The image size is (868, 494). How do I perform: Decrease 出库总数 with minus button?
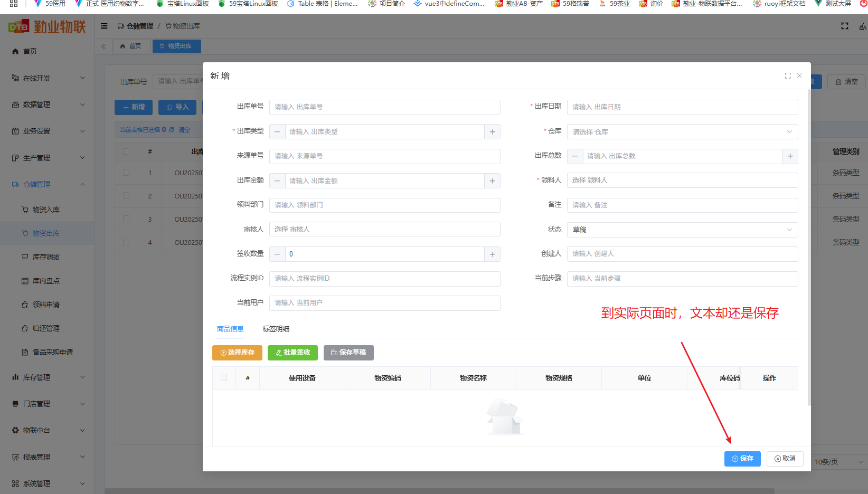coord(575,156)
